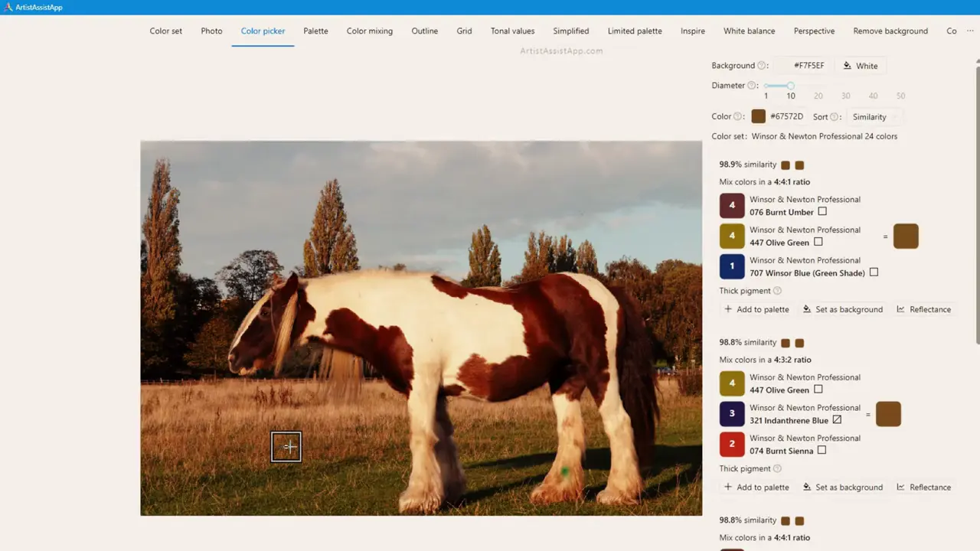The height and width of the screenshot is (551, 980).
Task: Go to the White balance tab
Action: click(x=749, y=31)
